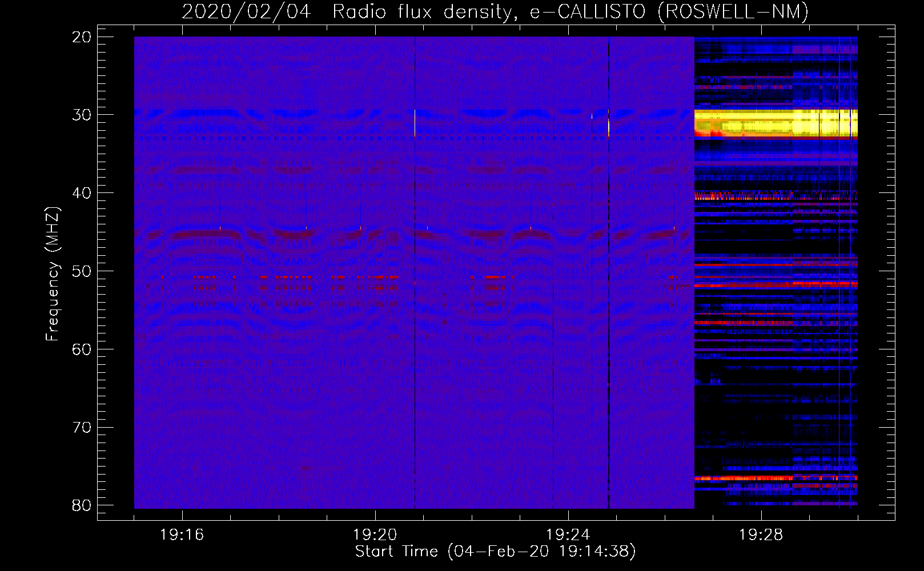Click the bright yellow emission band near 30 MHz
The image size is (924, 571).
(x=776, y=123)
